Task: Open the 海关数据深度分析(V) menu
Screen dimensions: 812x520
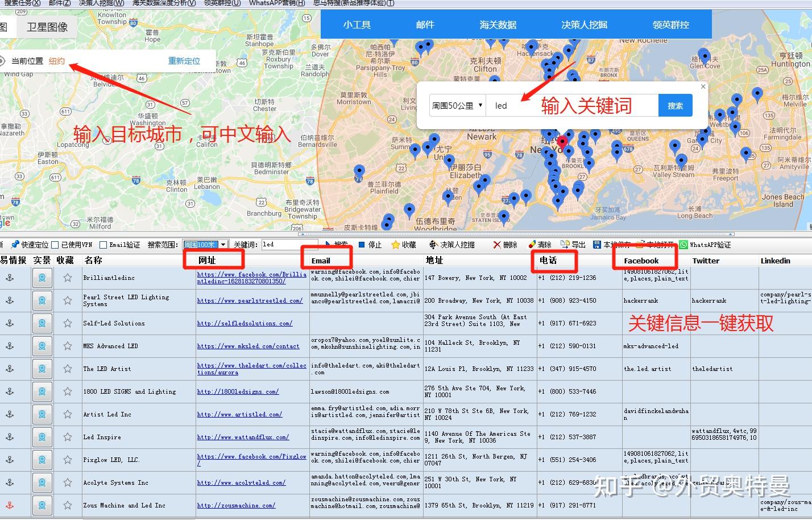Action: tap(164, 3)
